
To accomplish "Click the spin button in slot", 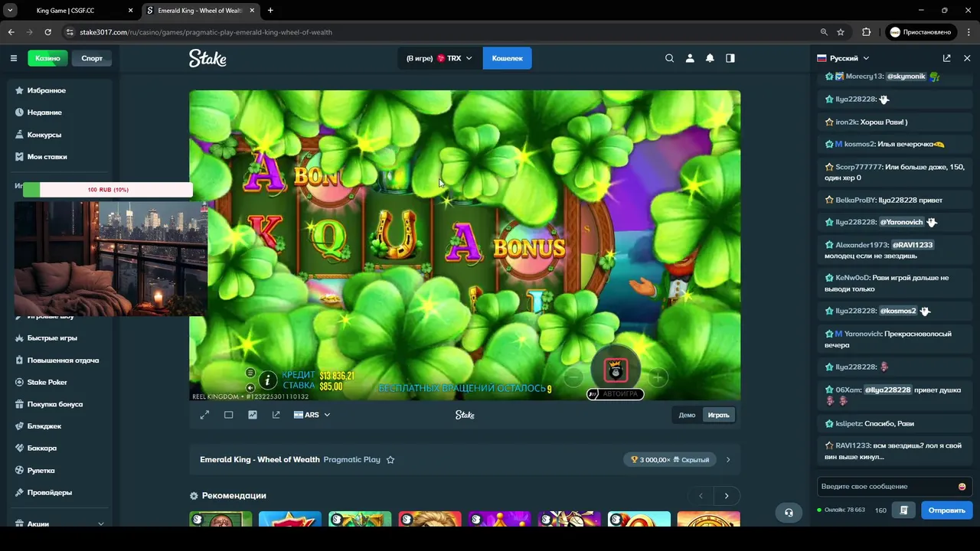I will point(616,370).
